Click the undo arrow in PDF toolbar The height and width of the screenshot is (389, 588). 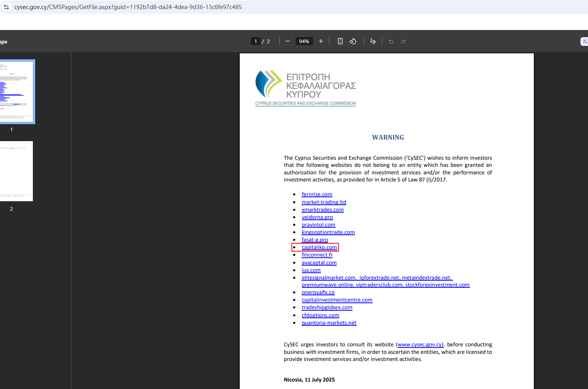coord(391,42)
